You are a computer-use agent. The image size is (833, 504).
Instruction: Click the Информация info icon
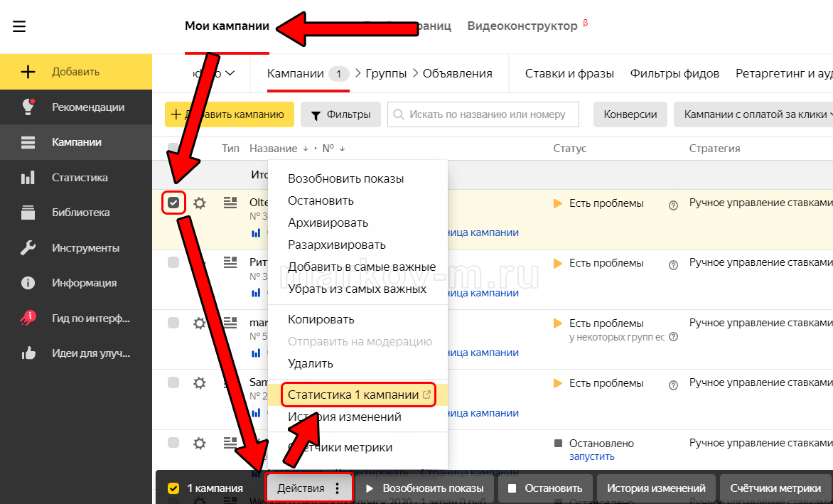click(28, 283)
